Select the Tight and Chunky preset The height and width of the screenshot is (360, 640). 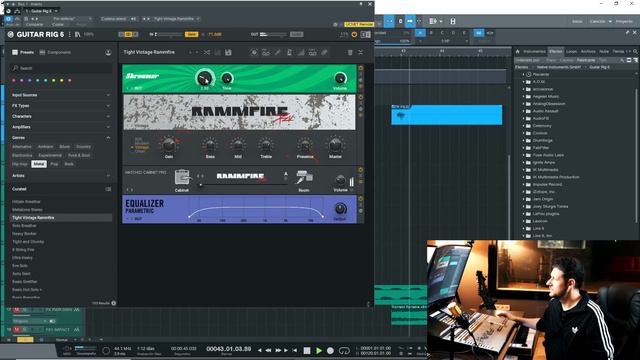tap(28, 242)
